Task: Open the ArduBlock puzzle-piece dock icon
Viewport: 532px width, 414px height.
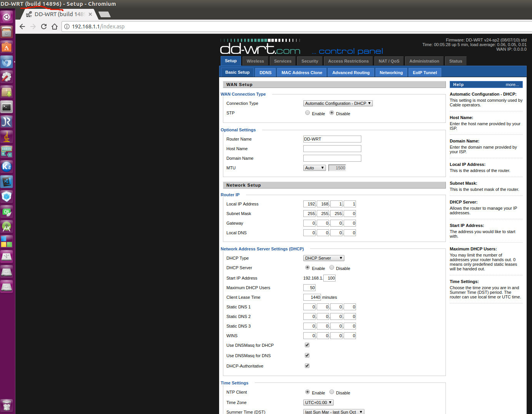Action: coord(7,152)
